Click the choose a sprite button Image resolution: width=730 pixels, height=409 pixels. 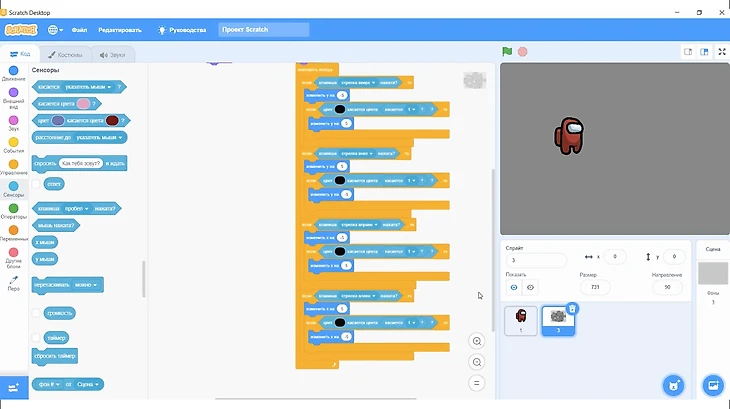point(674,385)
